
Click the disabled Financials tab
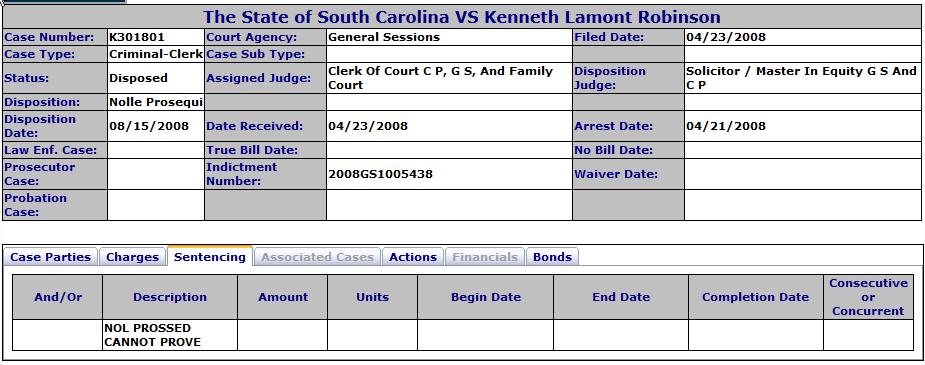click(484, 257)
